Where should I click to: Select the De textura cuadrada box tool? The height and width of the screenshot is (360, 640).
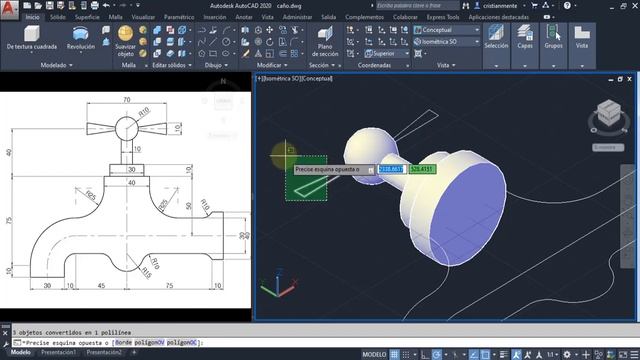[x=32, y=38]
